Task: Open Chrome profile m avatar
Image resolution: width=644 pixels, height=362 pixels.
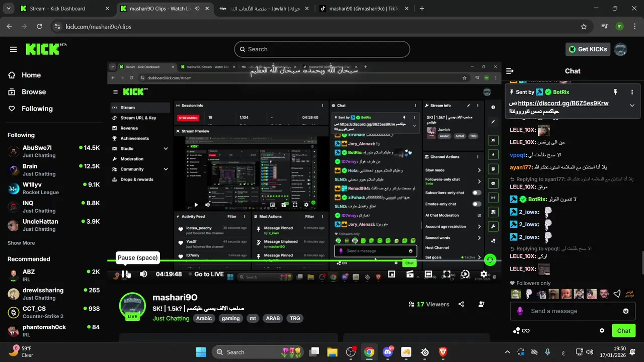Action: point(620,27)
